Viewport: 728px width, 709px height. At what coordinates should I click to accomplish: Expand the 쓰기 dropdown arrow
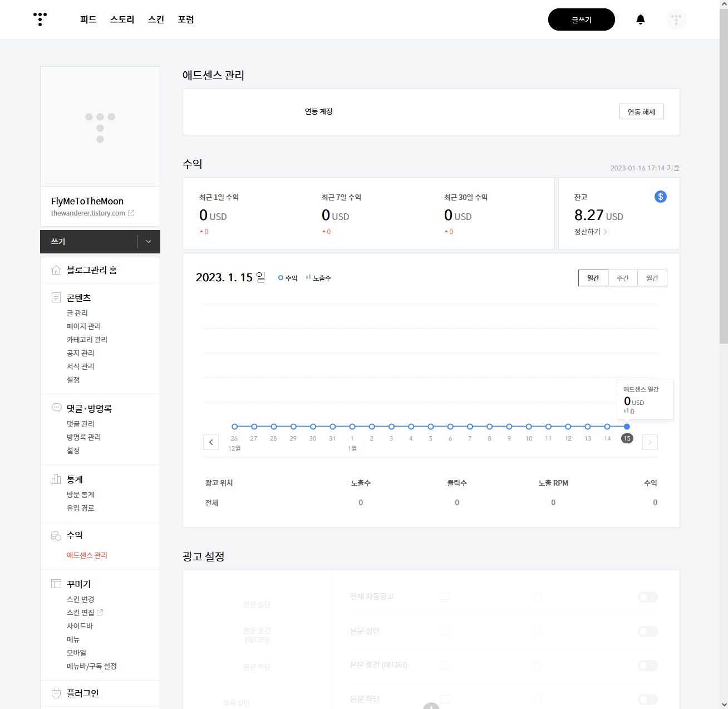pyautogui.click(x=148, y=242)
